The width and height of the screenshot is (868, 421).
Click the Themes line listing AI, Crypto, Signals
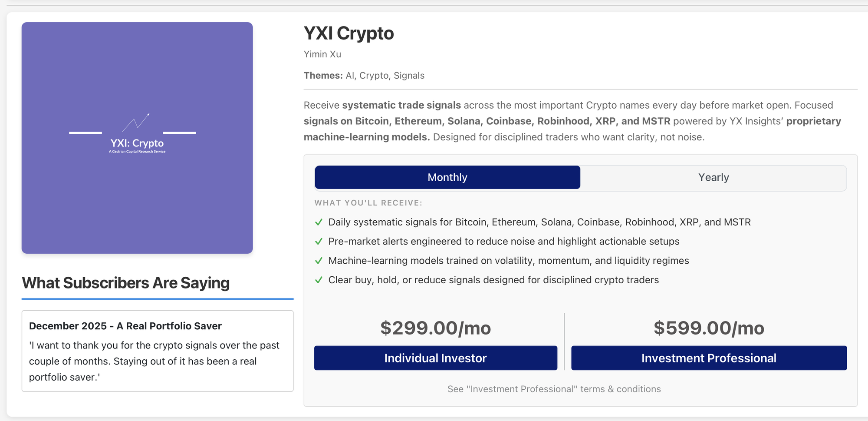click(364, 76)
